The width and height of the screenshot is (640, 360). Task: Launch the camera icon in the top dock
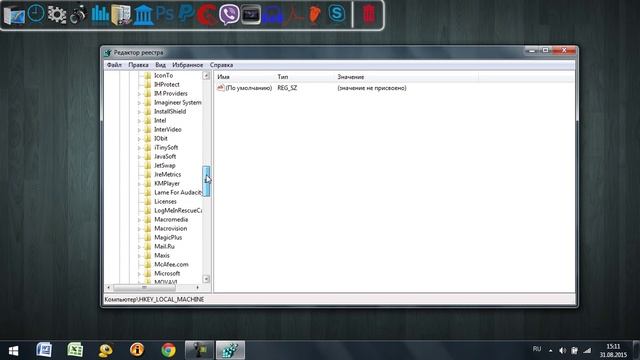78,15
